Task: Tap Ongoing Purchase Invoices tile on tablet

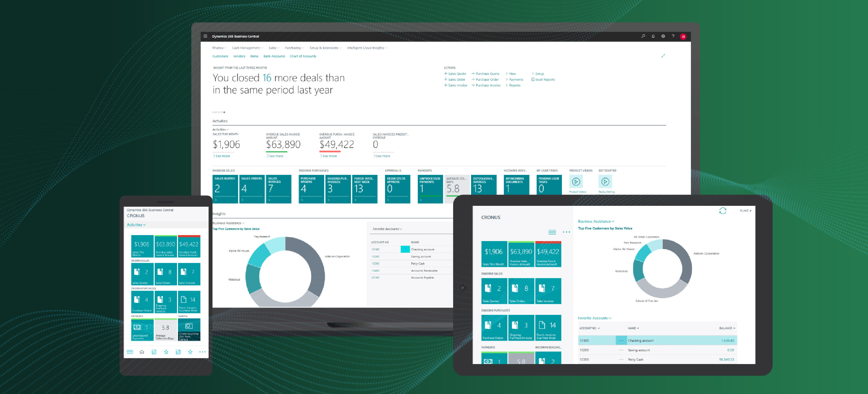Action: pyautogui.click(x=521, y=328)
